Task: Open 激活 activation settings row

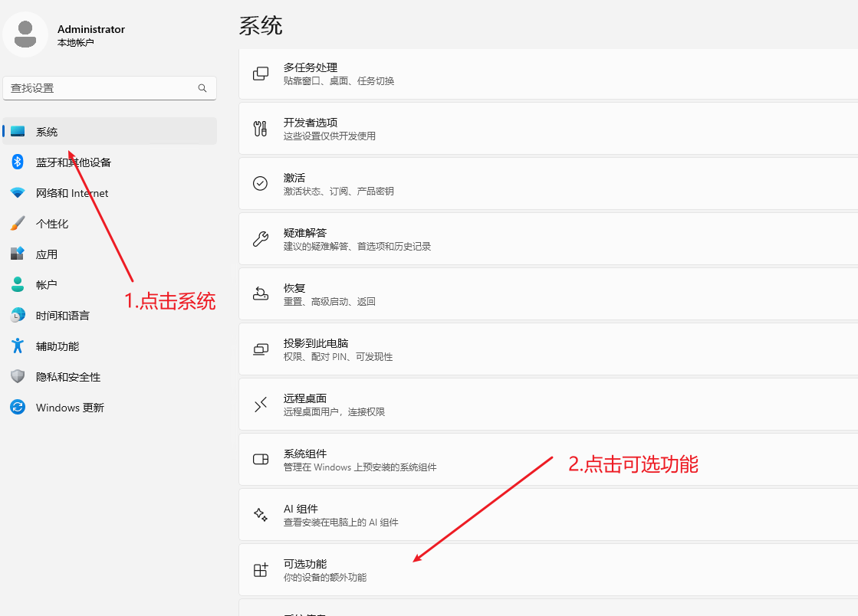Action: coord(547,184)
